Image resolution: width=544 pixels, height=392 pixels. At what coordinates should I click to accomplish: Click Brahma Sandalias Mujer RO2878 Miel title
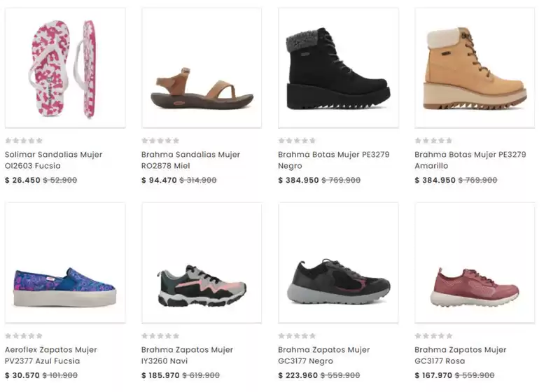(190, 160)
